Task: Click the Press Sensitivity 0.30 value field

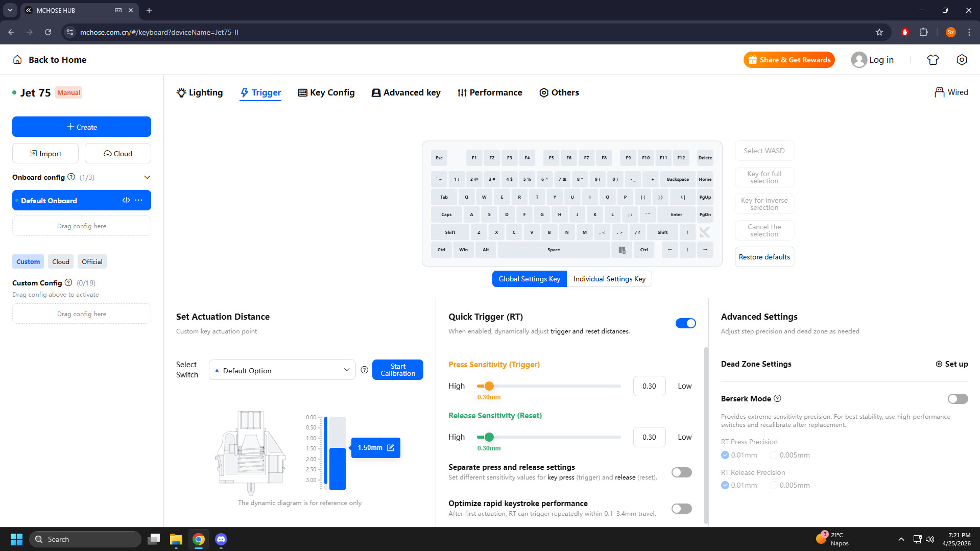Action: (x=649, y=386)
